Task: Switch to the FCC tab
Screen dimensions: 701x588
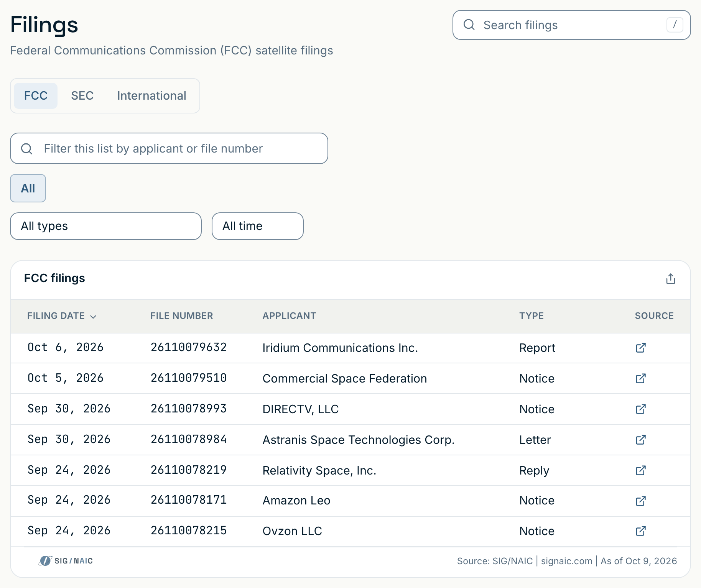Action: (36, 96)
